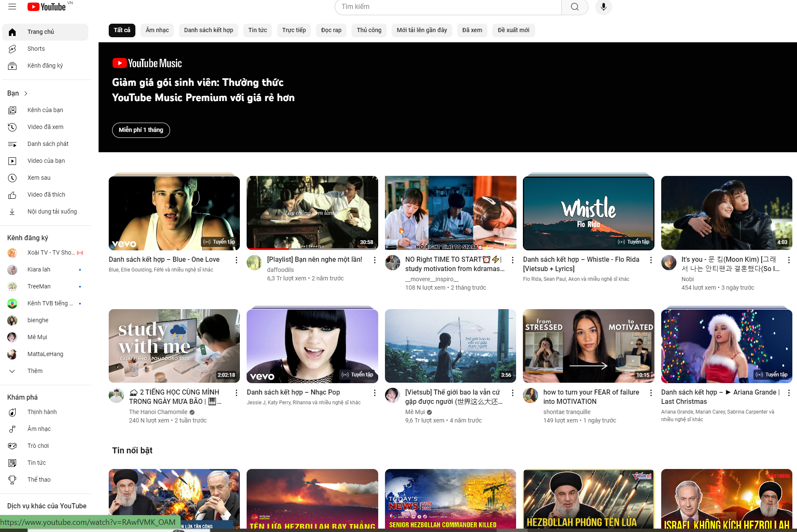This screenshot has width=797, height=532.
Task: Select the Đề xuất mới chip
Action: tap(514, 30)
